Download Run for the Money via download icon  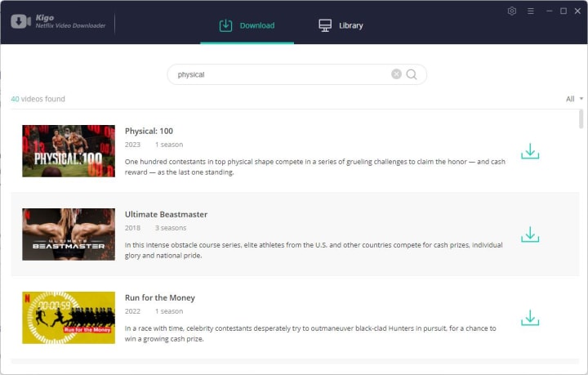pyautogui.click(x=530, y=318)
